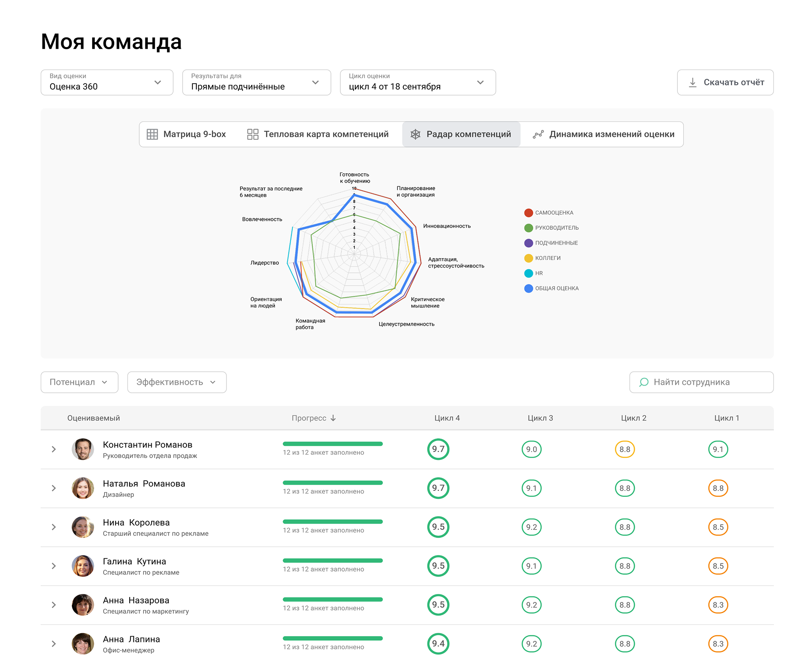
Task: Click the Динамика изменений оценки line-chart icon
Action: click(538, 134)
